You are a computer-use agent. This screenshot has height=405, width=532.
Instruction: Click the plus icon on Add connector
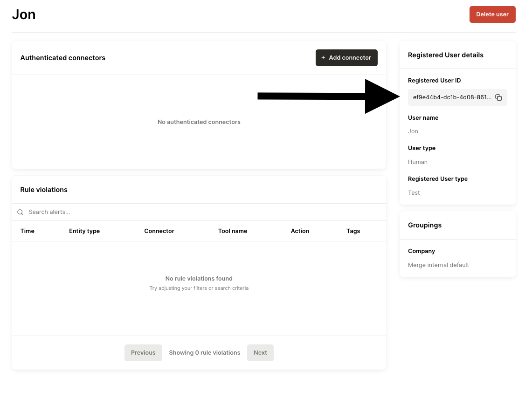323,57
